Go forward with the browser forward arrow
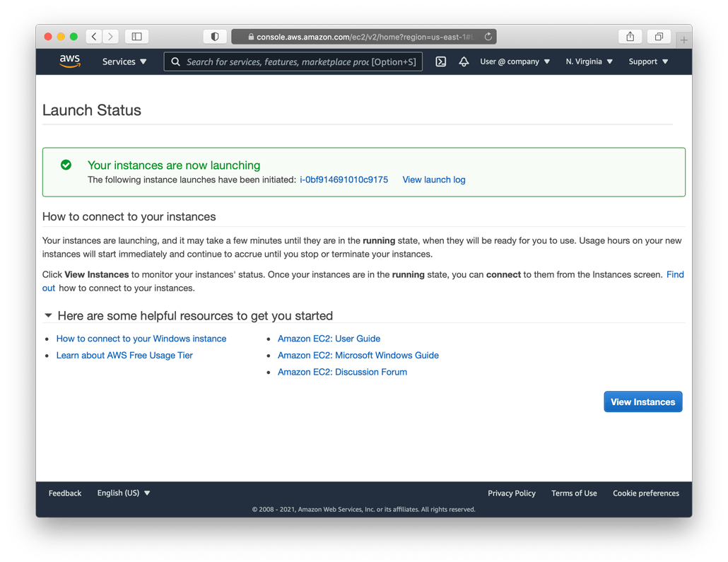 coord(110,36)
